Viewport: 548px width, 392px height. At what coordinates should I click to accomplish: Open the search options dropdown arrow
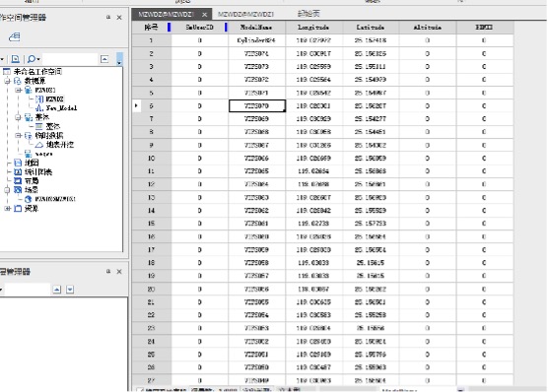click(38, 59)
